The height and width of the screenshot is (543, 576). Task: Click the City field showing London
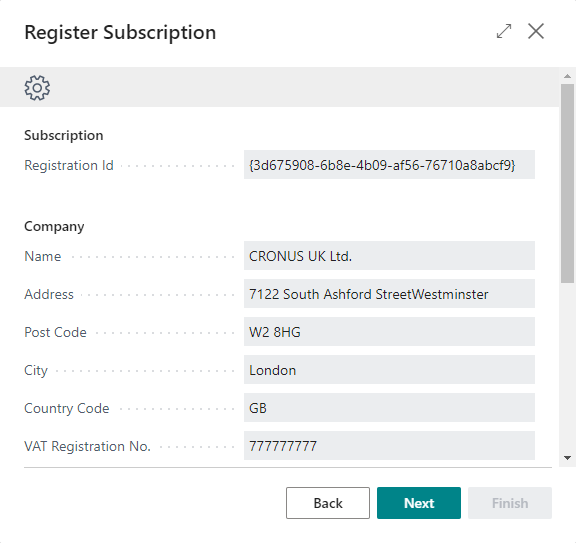tap(389, 370)
